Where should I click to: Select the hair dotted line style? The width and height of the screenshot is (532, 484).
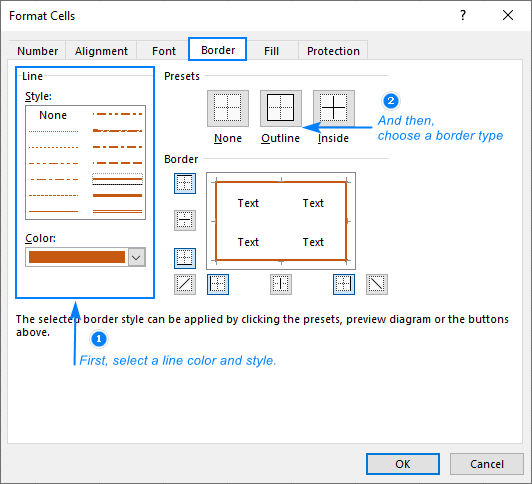(x=53, y=131)
